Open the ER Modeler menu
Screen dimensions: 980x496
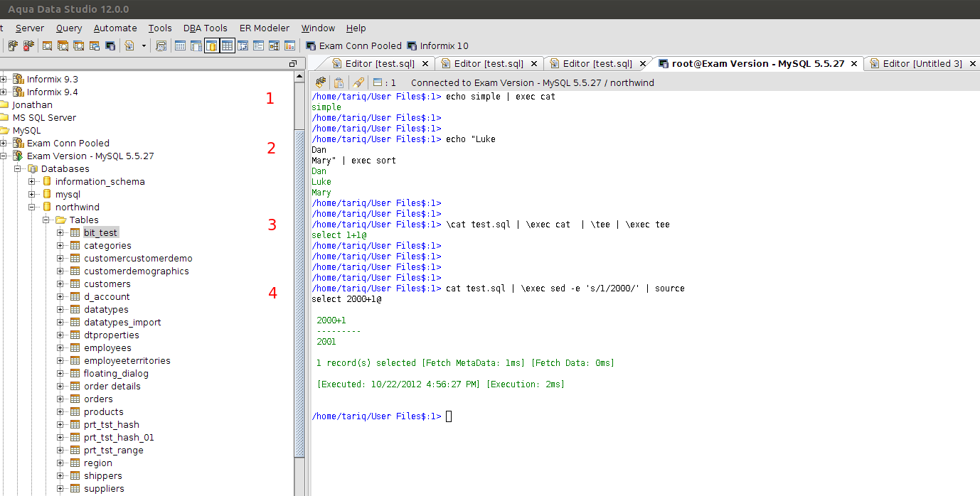(x=265, y=28)
